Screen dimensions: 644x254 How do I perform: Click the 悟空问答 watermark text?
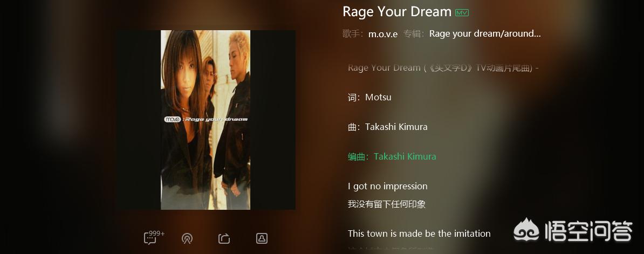tap(588, 231)
